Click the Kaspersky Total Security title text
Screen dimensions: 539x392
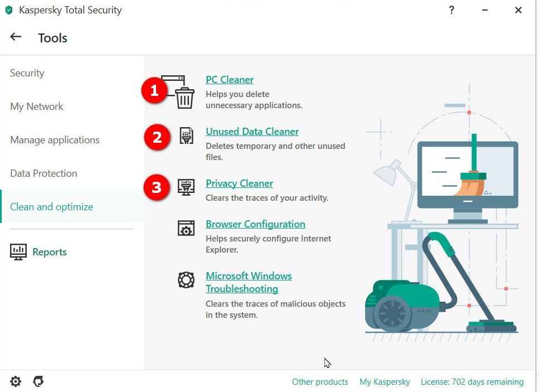(70, 10)
